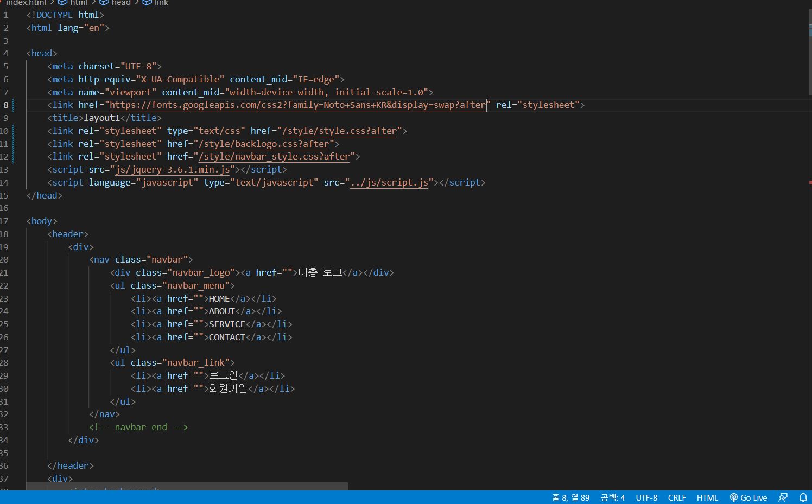Click line number 8 in the gutter
The height and width of the screenshot is (504, 812).
[x=6, y=105]
